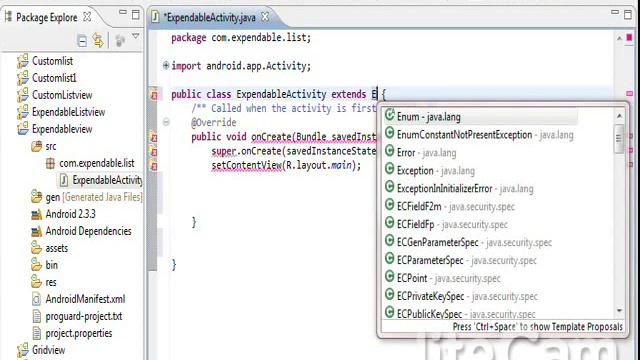The image size is (640, 360).
Task: Click error marker on onCreate line
Action: coord(154,138)
